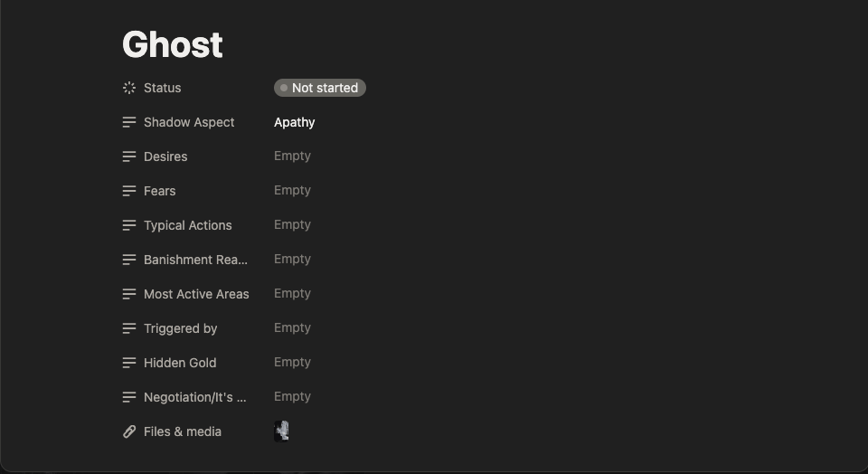868x474 pixels.
Task: Click the text icon beside Shadow Aspect
Action: pyautogui.click(x=129, y=122)
